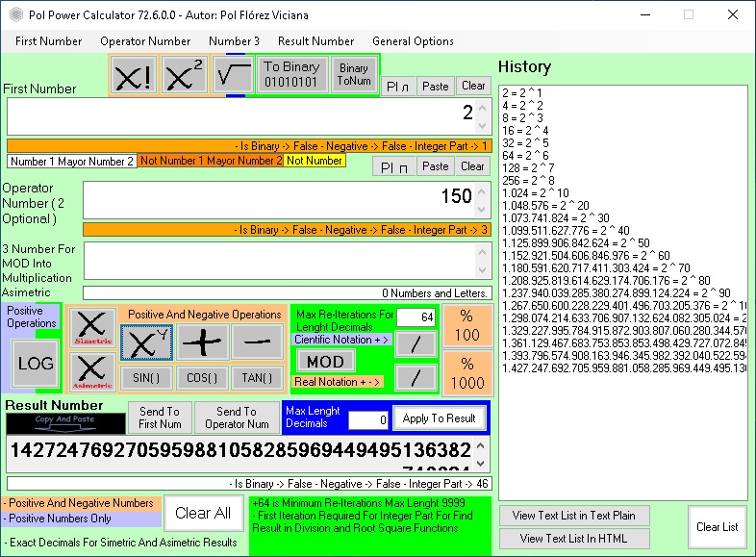Open the Number 3 menu
This screenshot has width=756, height=557.
234,41
